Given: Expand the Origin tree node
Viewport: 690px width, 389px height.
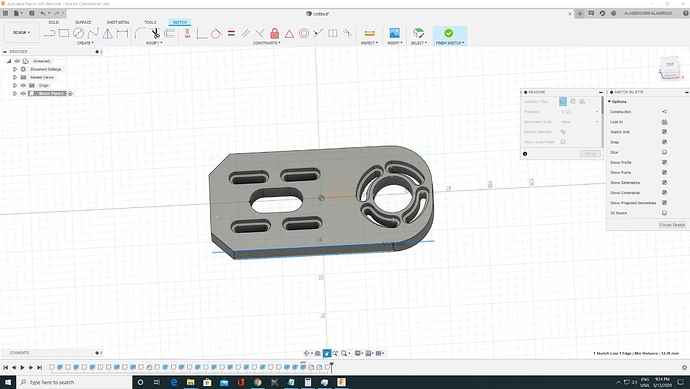Looking at the screenshot, I should (15, 85).
